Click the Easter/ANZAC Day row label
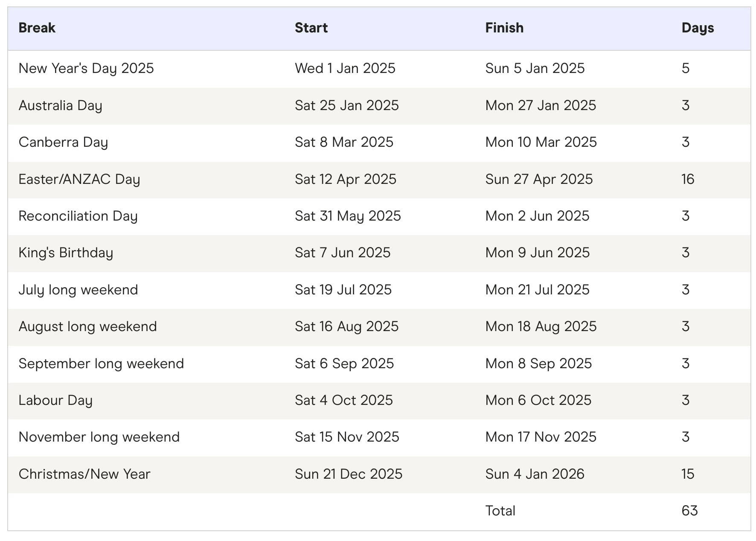The image size is (756, 541). tap(79, 180)
